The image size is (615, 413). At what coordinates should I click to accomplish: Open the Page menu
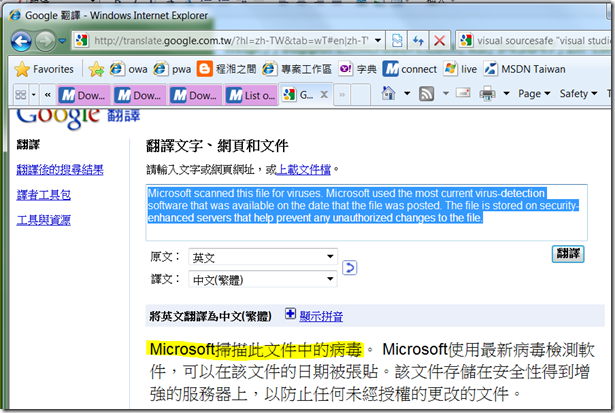click(534, 93)
